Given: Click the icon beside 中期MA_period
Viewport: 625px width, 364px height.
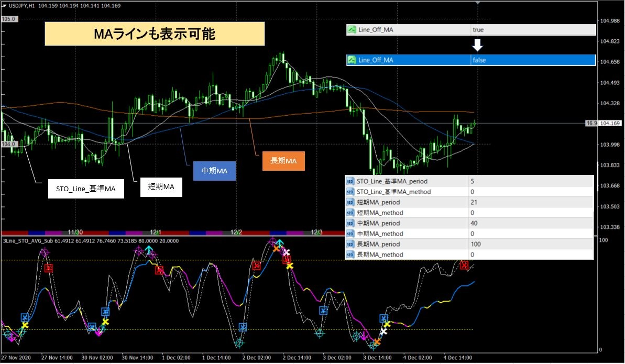Looking at the screenshot, I should pos(350,223).
